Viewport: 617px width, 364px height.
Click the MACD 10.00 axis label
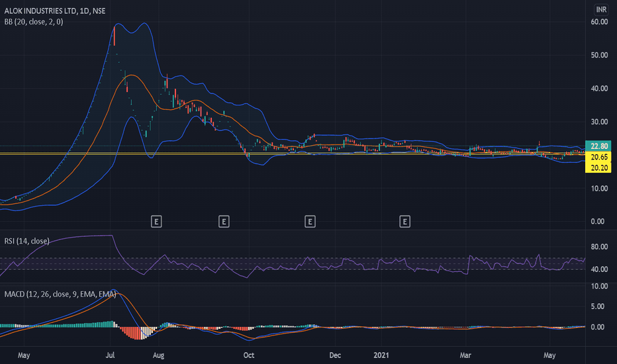(599, 286)
